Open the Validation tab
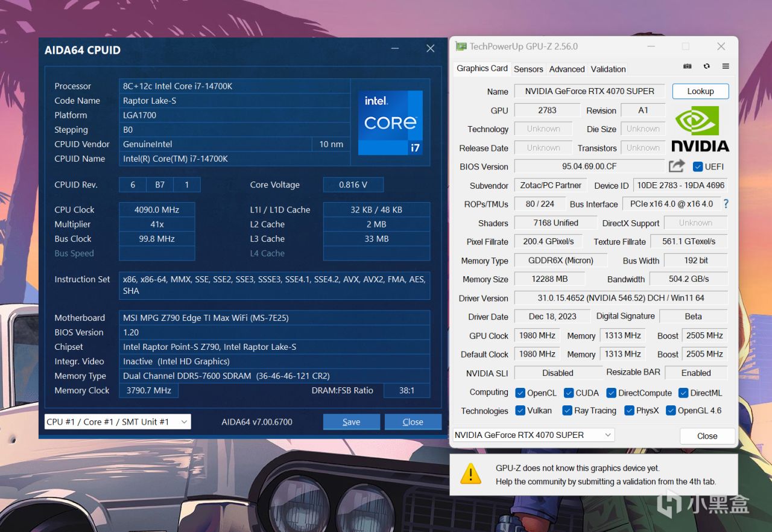This screenshot has width=772, height=532. (x=607, y=69)
